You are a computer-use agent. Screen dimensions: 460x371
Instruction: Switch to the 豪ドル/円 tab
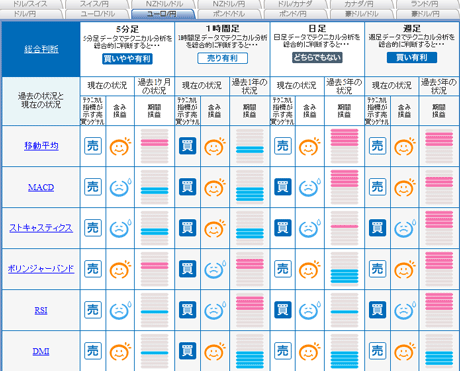pos(427,14)
